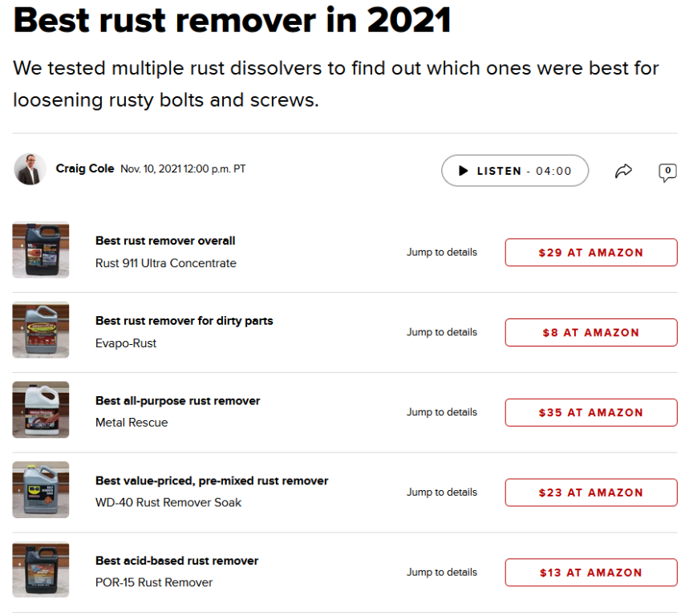
Task: Open author name Craig Cole
Action: [85, 169]
